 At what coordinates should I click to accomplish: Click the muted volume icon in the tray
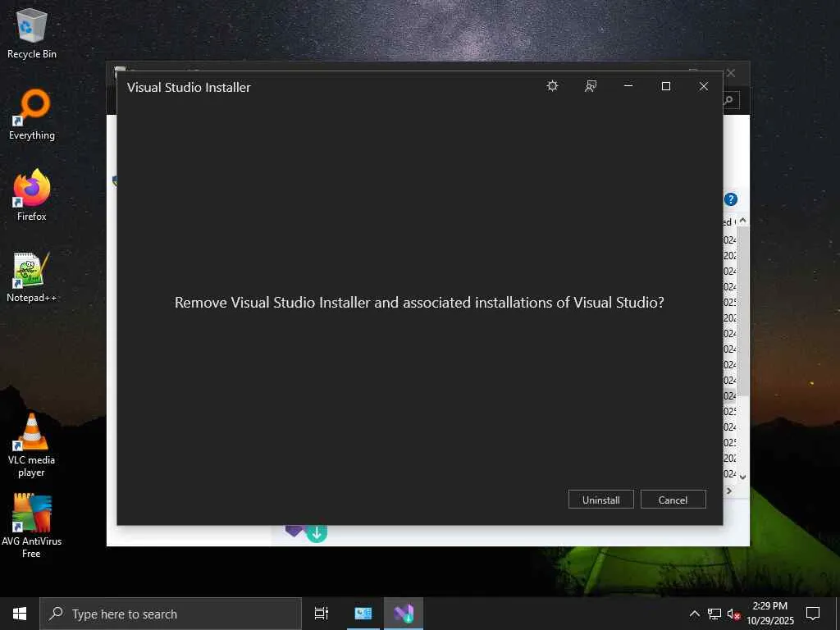733,614
